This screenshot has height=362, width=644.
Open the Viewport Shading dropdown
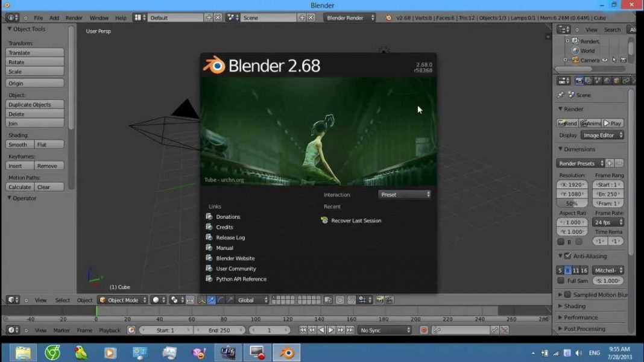(x=157, y=299)
